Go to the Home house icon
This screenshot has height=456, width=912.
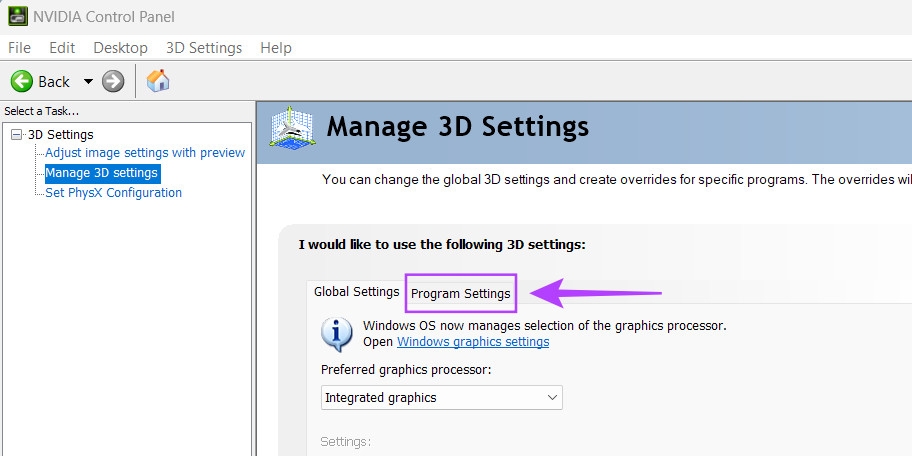pyautogui.click(x=158, y=81)
